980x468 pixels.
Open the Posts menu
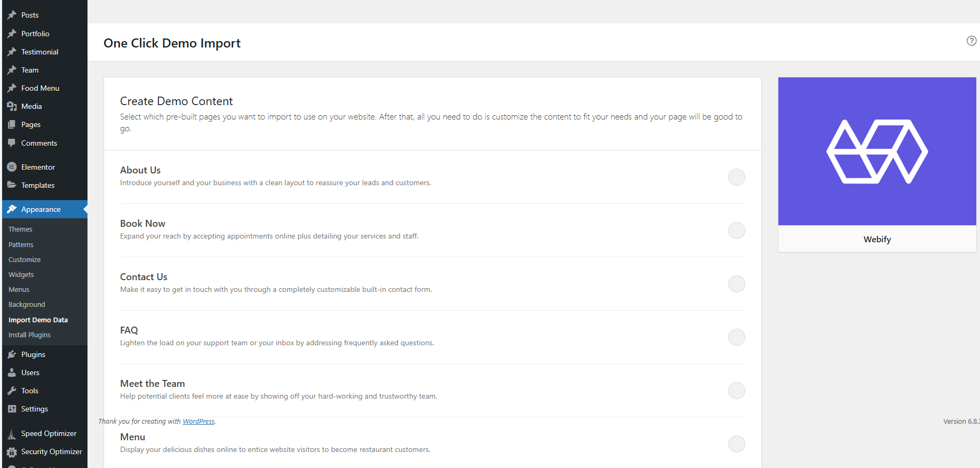[x=45, y=15]
